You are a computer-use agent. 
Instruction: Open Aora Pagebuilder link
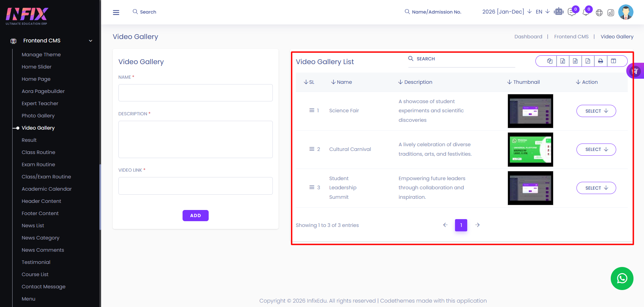pyautogui.click(x=43, y=91)
